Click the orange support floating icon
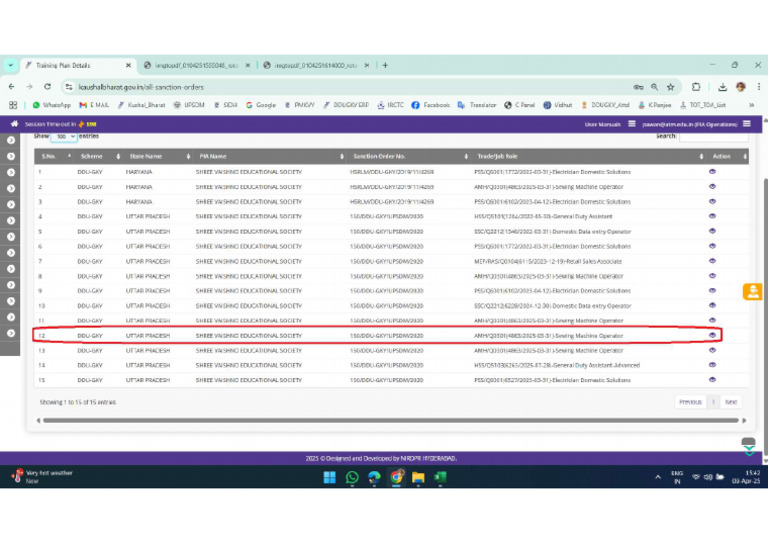 (x=752, y=292)
